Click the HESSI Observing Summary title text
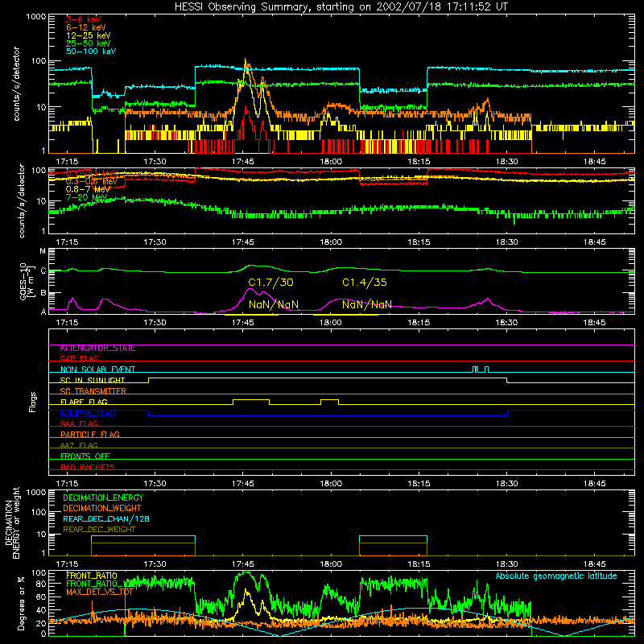The width and height of the screenshot is (644, 644). (x=341, y=7)
